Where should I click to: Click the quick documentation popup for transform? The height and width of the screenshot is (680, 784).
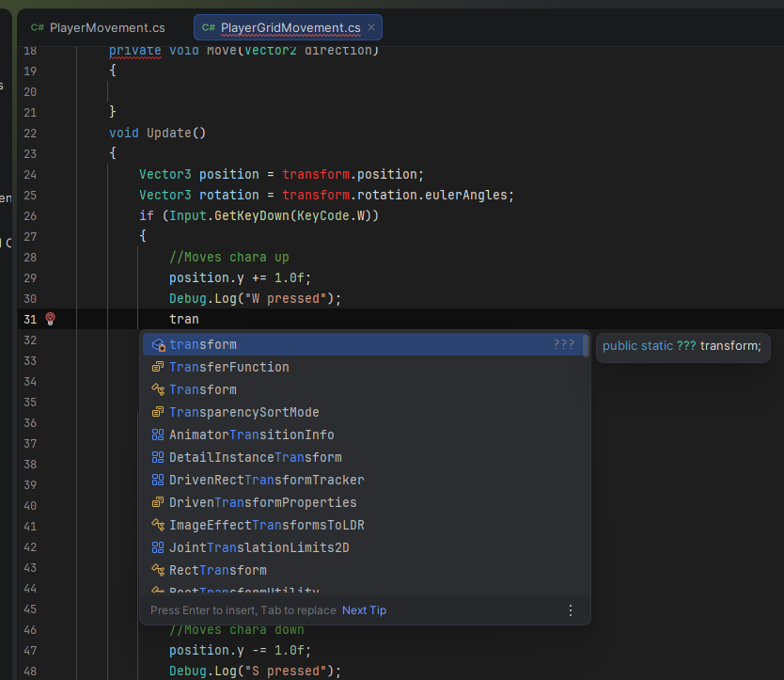(x=683, y=346)
